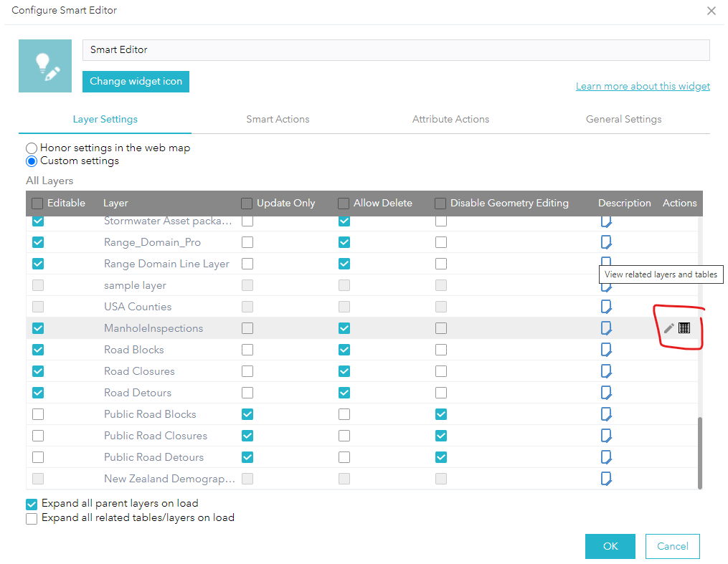Select Custom settings radio option

click(x=31, y=161)
